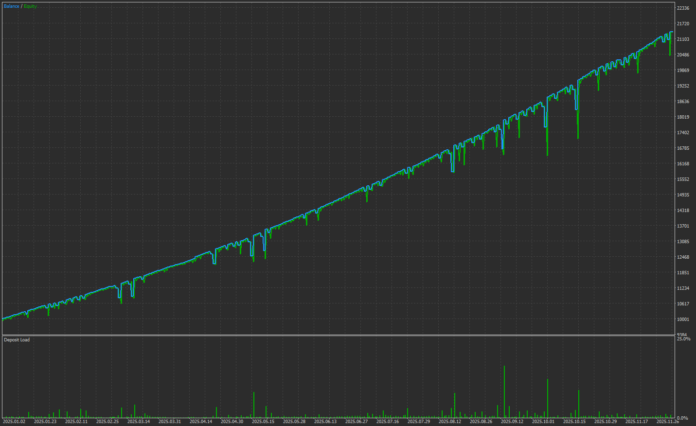Select the 2025.11.17 date marker
Image resolution: width=696 pixels, height=426 pixels.
pos(635,422)
